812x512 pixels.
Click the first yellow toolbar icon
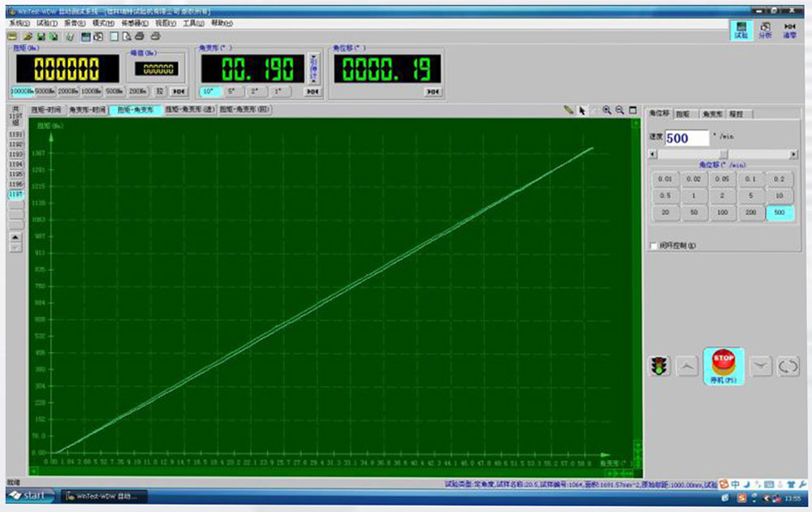[x=12, y=37]
